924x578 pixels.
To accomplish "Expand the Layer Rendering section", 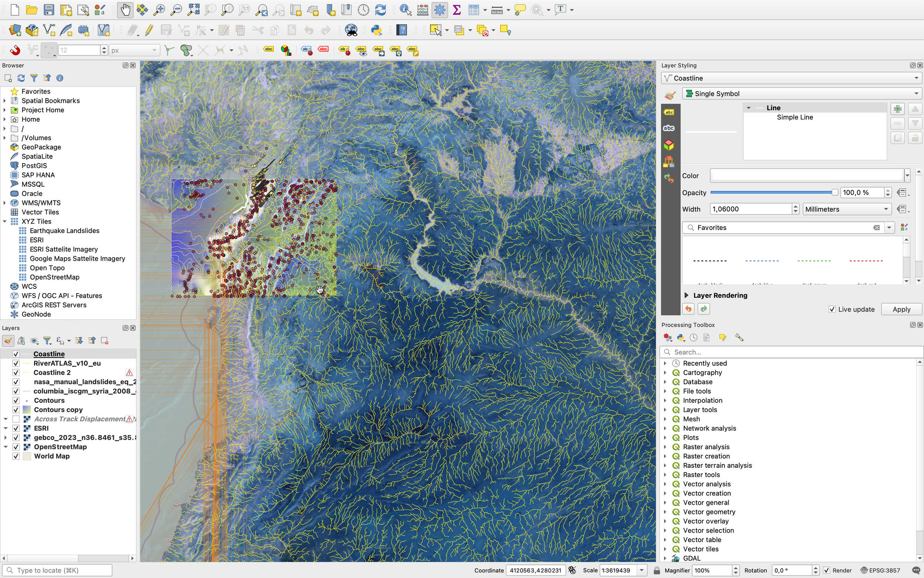I will [x=686, y=295].
